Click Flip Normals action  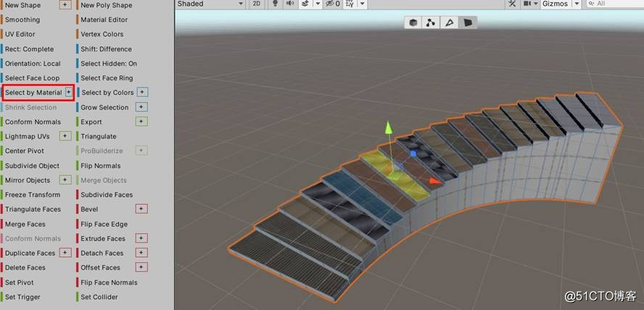(101, 166)
